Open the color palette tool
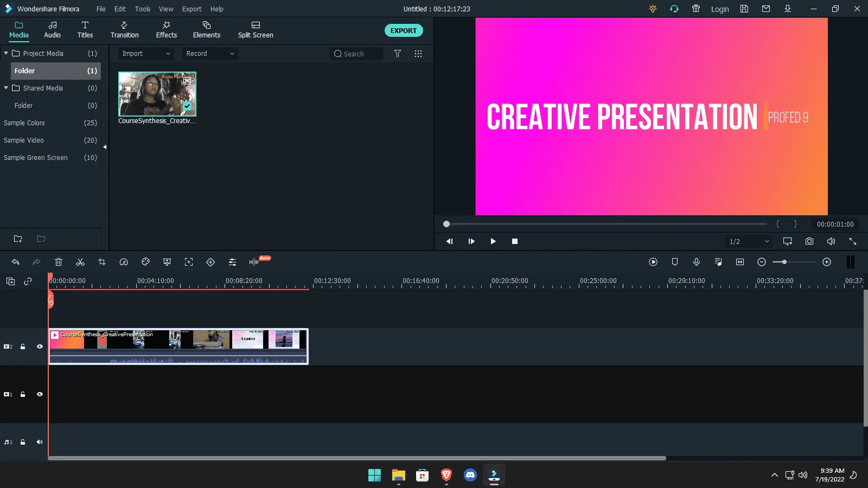 pos(145,262)
